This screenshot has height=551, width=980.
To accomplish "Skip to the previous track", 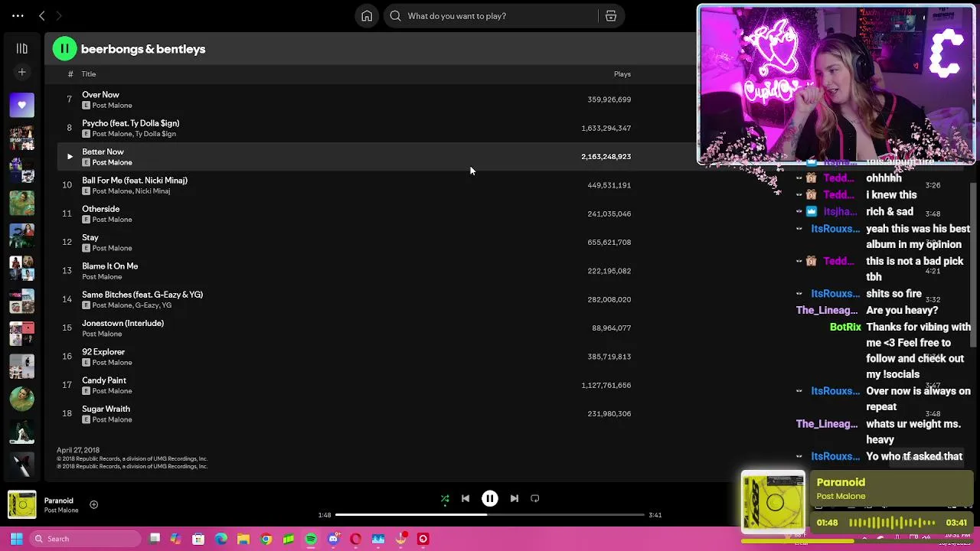I will pyautogui.click(x=465, y=499).
